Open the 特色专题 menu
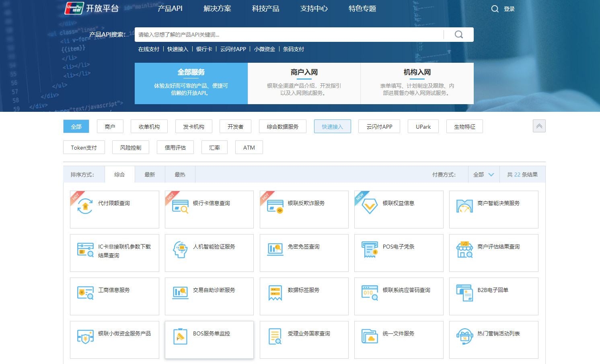Image resolution: width=600 pixels, height=364 pixels. (x=362, y=8)
